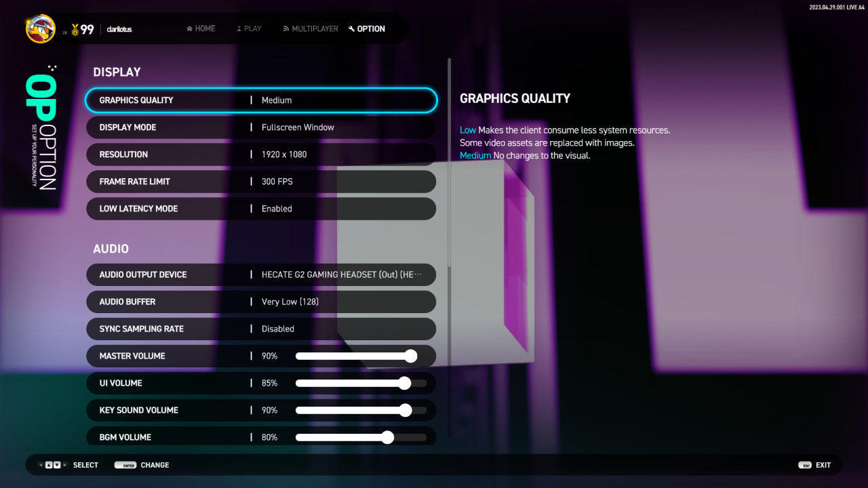Open the Resolution 1920 x 1080 selector
The width and height of the screenshot is (868, 488).
click(x=261, y=155)
